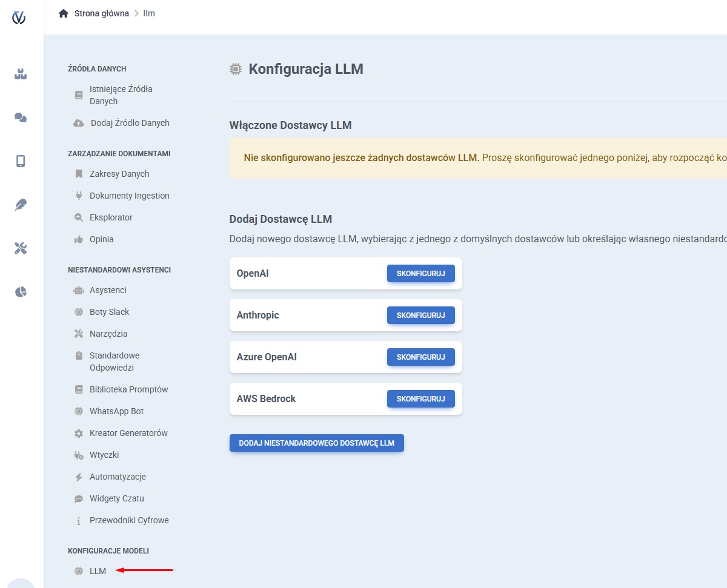Click SKONFIGURUJ next to Azure OpenAI
The width and height of the screenshot is (727, 588).
420,357
